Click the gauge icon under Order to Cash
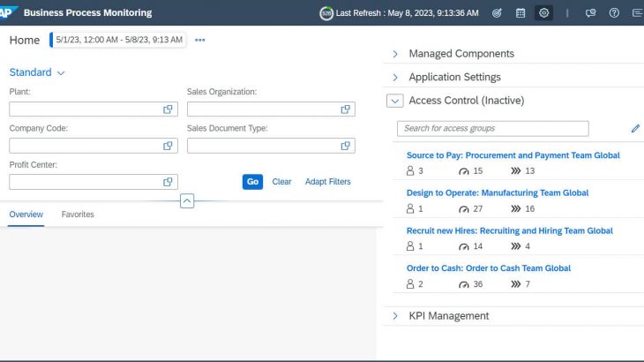 click(x=464, y=284)
